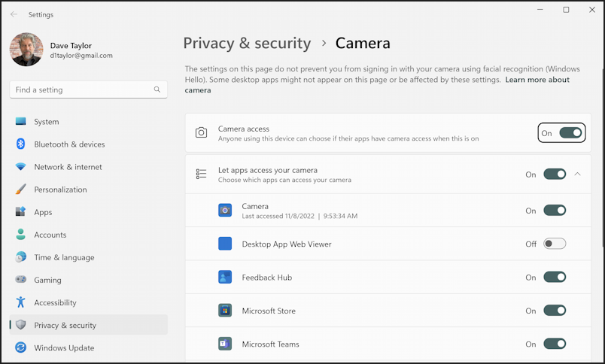Click the Desktop App Web Viewer icon

pyautogui.click(x=225, y=244)
